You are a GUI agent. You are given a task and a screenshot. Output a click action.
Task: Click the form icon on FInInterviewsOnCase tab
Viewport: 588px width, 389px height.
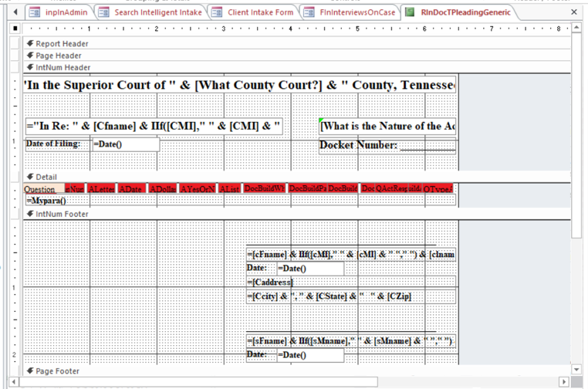pos(309,12)
